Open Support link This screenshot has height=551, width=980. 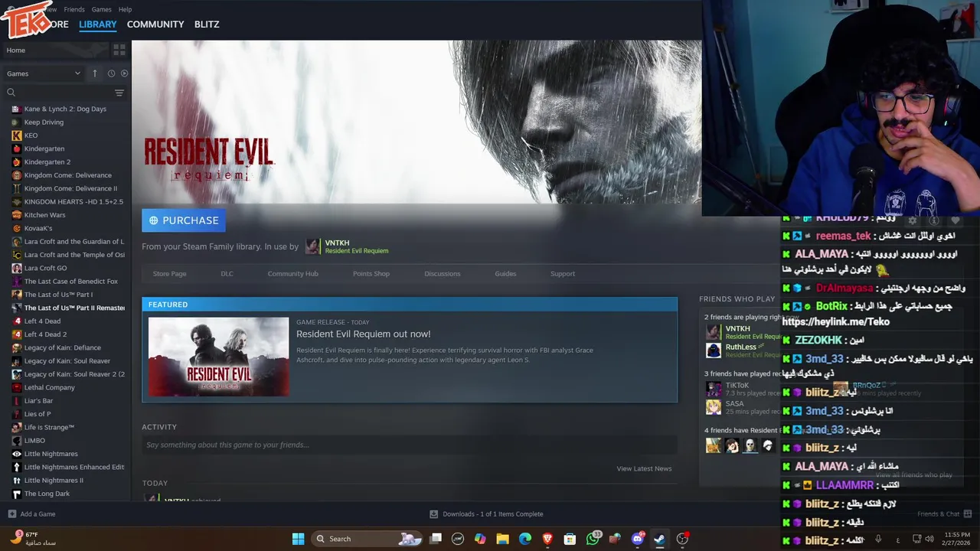coord(563,273)
